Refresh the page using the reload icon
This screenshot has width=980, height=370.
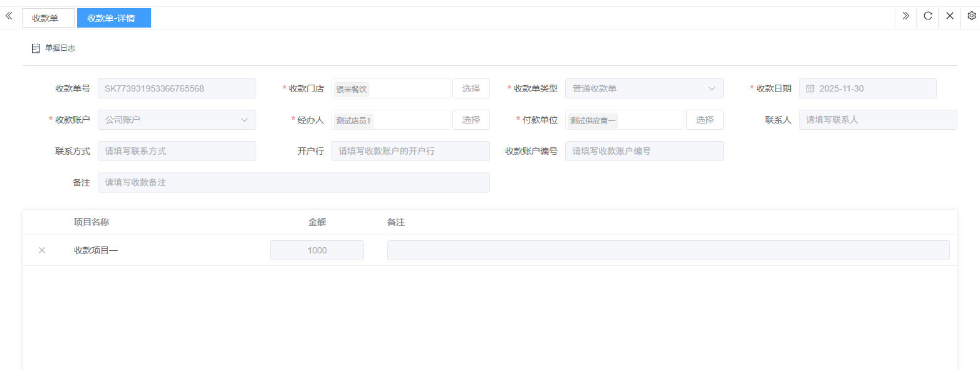[928, 16]
